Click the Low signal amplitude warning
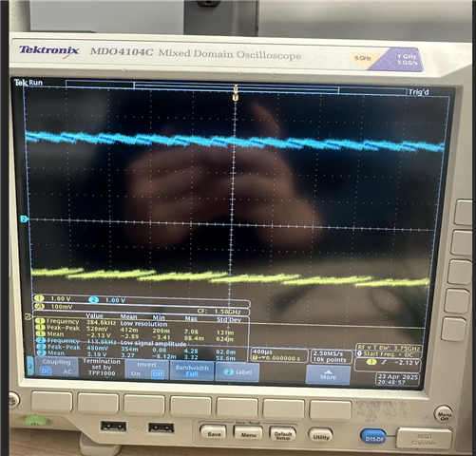Screen dimensions: 476x456 pos(154,343)
